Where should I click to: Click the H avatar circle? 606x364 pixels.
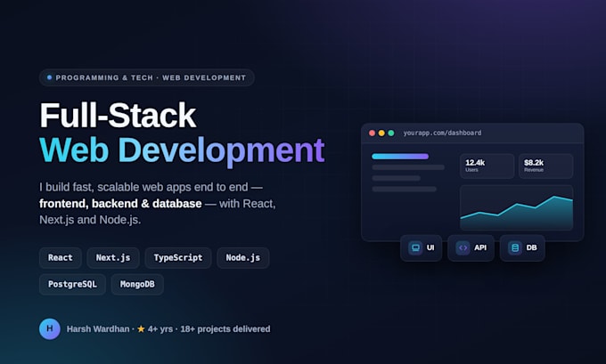click(50, 329)
